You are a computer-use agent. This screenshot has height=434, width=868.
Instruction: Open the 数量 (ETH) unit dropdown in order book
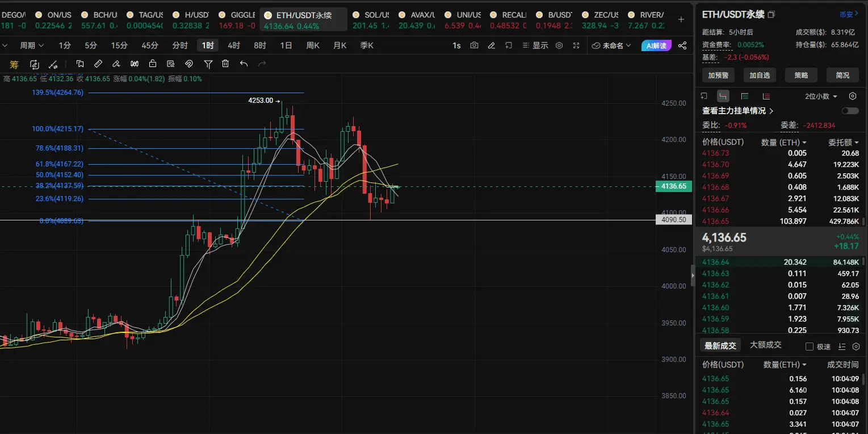(784, 142)
